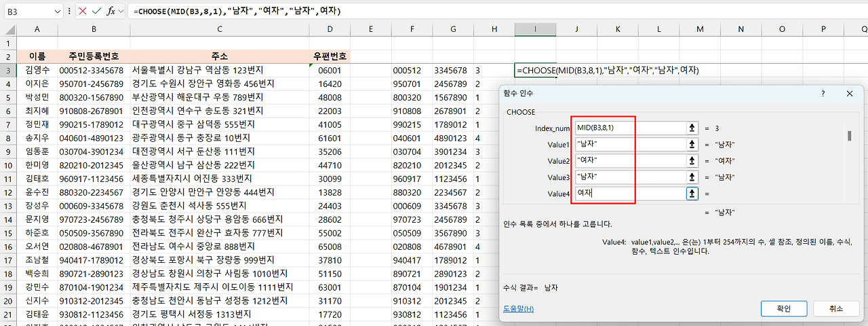Image resolution: width=868 pixels, height=326 pixels.
Task: Click cell containing 정민재
Action: [x=36, y=125]
